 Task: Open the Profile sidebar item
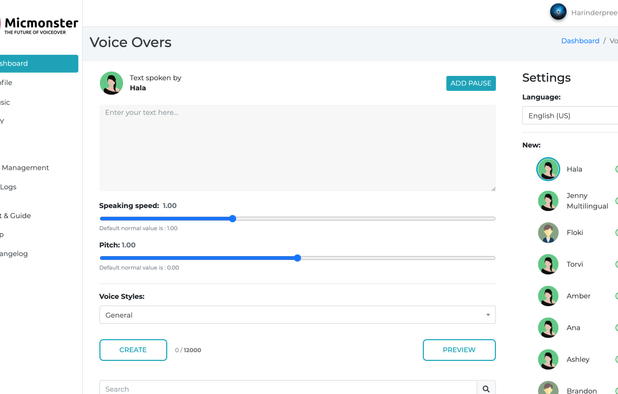click(x=6, y=82)
